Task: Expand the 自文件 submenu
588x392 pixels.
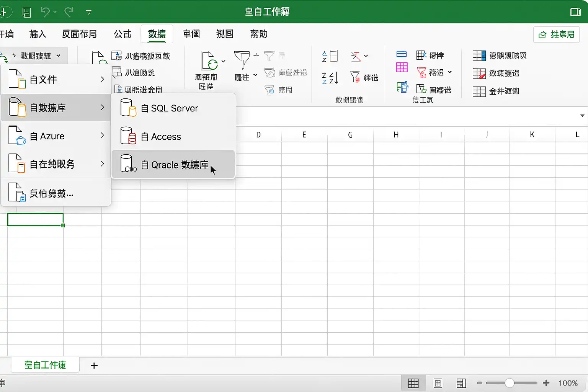Action: [56, 79]
